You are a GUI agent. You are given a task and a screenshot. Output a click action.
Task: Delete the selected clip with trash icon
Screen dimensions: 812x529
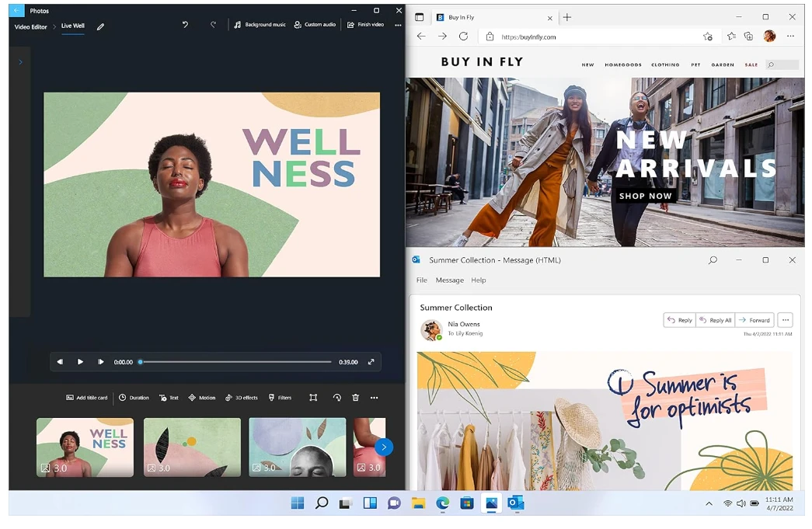[356, 398]
